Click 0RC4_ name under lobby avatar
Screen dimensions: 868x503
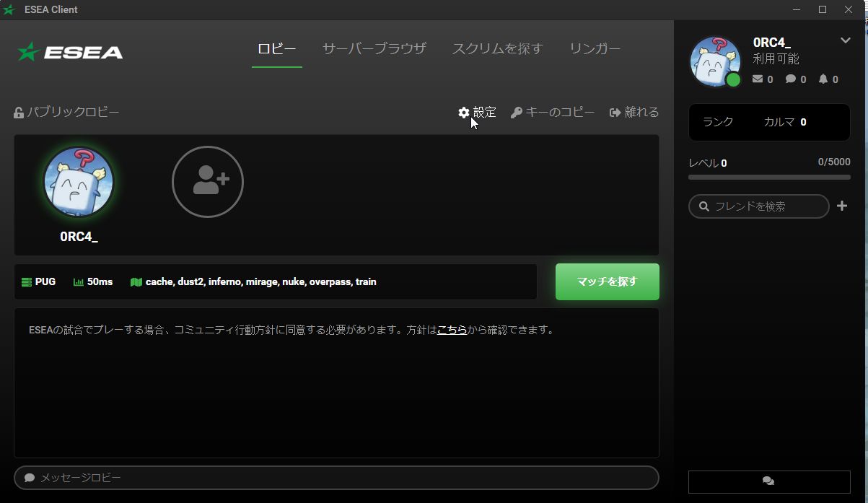pyautogui.click(x=79, y=237)
